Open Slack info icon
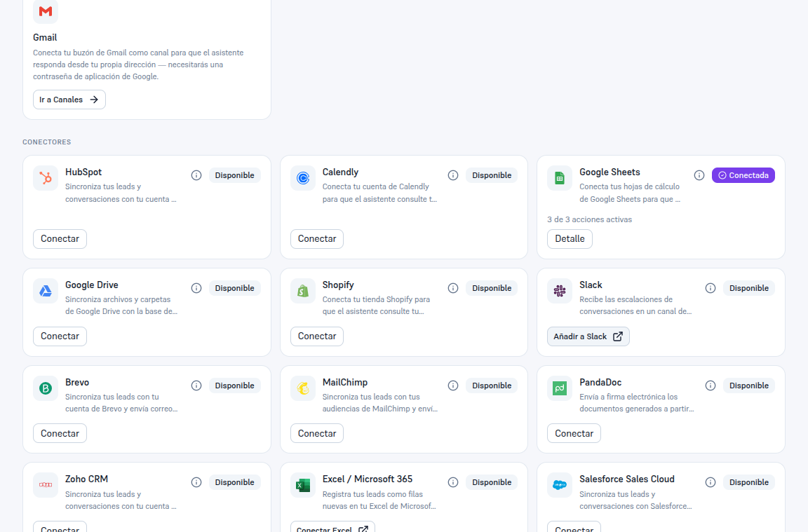 coord(711,288)
